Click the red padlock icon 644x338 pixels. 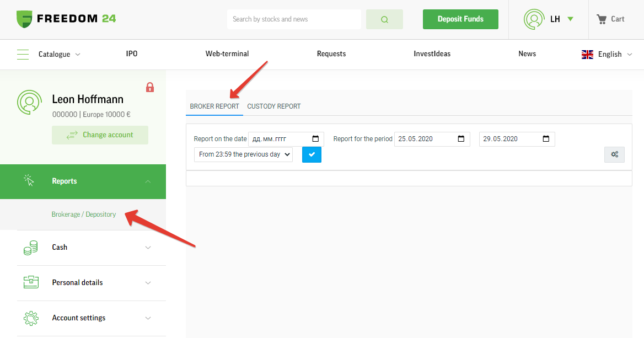[150, 87]
